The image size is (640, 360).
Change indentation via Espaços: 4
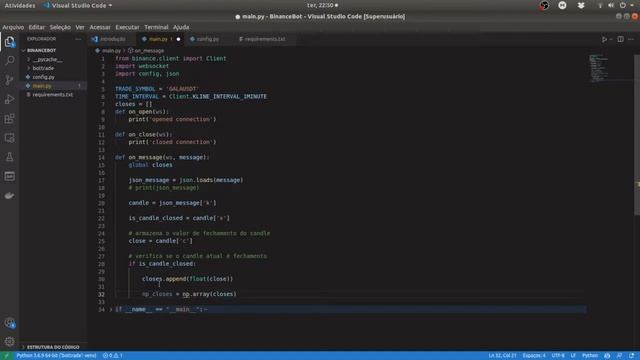pyautogui.click(x=534, y=356)
